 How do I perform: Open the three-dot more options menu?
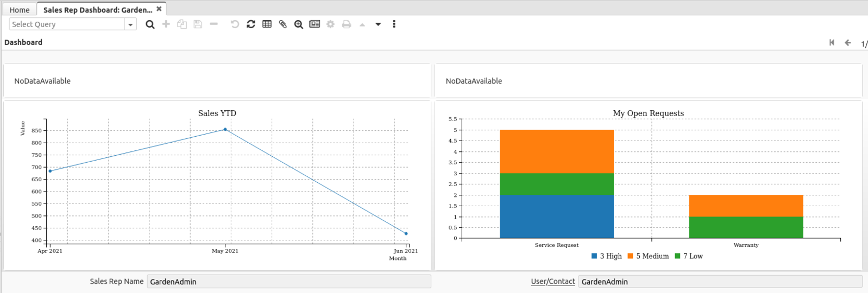pyautogui.click(x=394, y=24)
